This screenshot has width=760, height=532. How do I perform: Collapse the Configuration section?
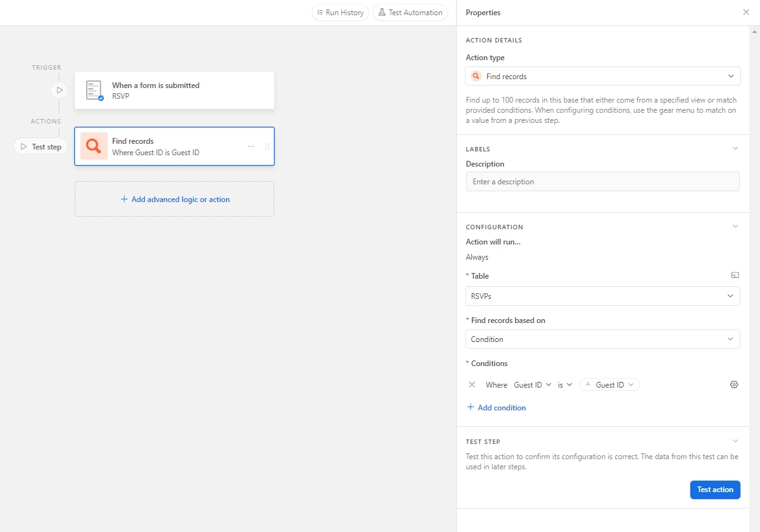tap(735, 227)
